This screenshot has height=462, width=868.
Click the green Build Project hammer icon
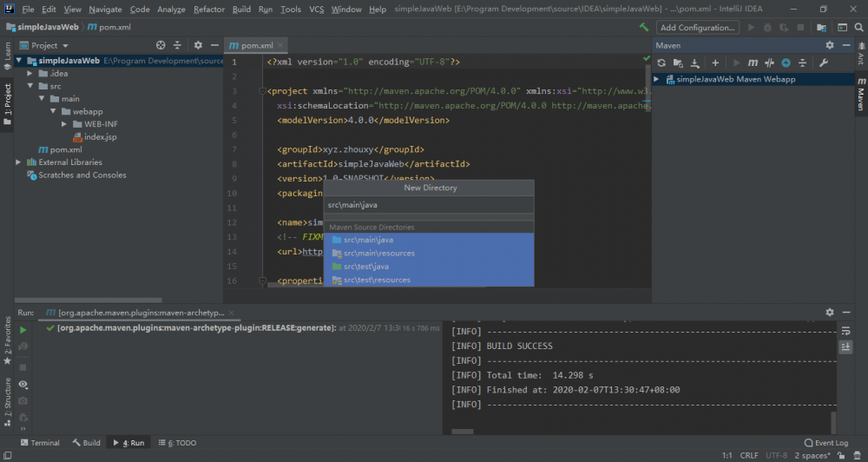click(x=644, y=27)
